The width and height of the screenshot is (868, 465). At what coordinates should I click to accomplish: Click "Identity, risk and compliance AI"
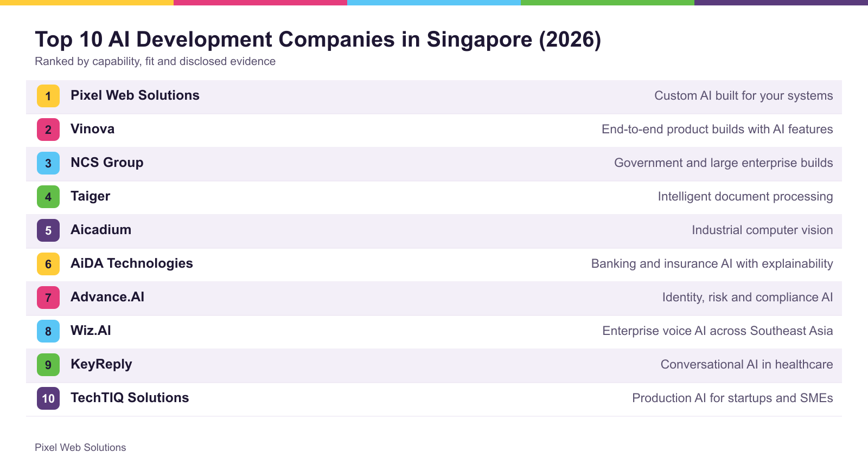tap(748, 298)
